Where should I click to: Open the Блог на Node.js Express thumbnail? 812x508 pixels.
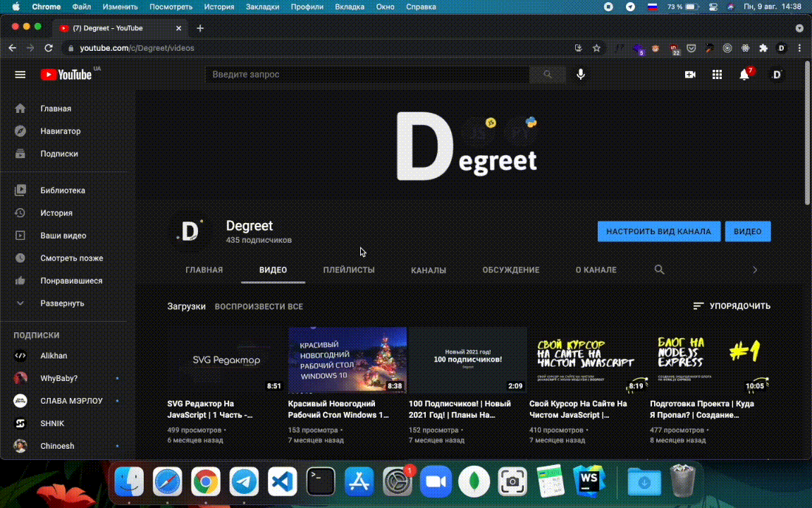(710, 360)
